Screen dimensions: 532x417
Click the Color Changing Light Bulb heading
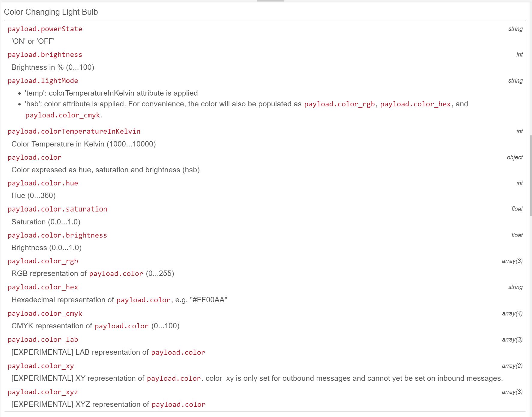coord(51,12)
